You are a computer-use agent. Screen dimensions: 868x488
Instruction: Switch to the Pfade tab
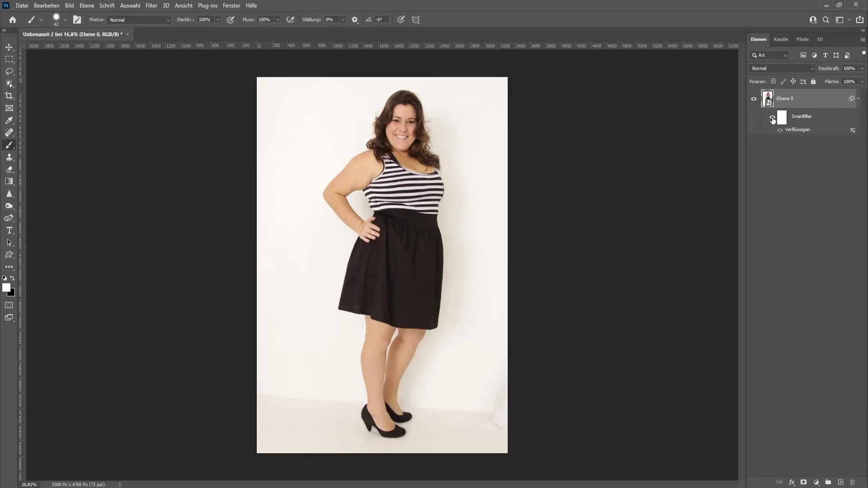click(x=802, y=39)
